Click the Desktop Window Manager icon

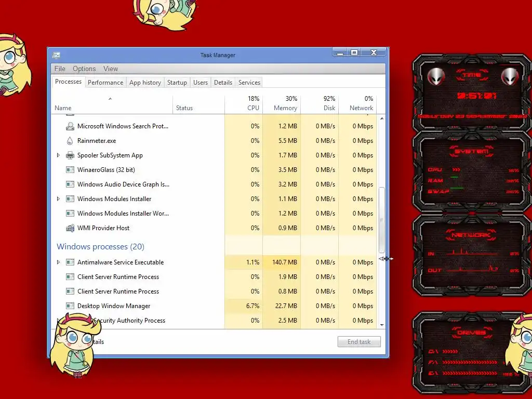click(70, 306)
